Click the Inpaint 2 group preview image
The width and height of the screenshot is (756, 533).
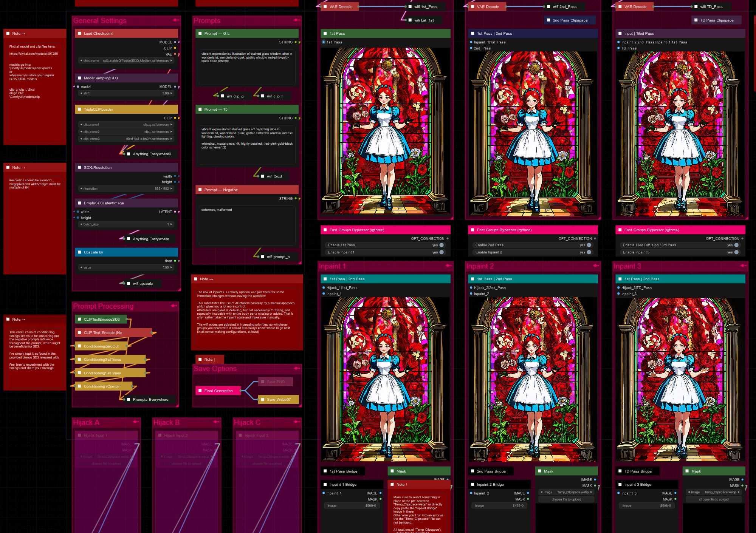point(533,379)
